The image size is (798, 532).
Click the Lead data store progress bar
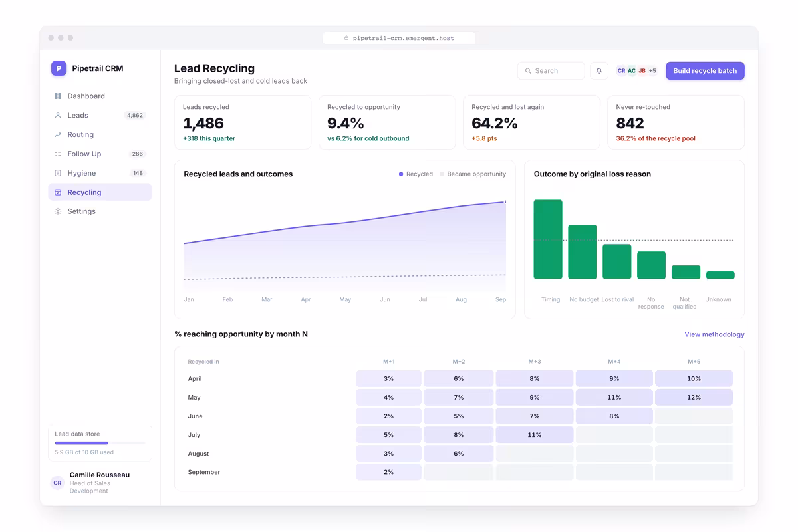pyautogui.click(x=100, y=443)
